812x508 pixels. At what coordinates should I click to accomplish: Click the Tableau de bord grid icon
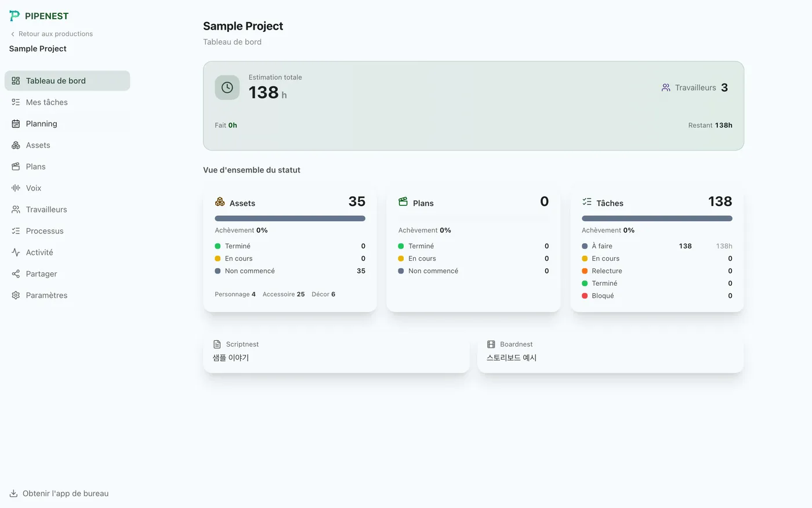(x=16, y=81)
